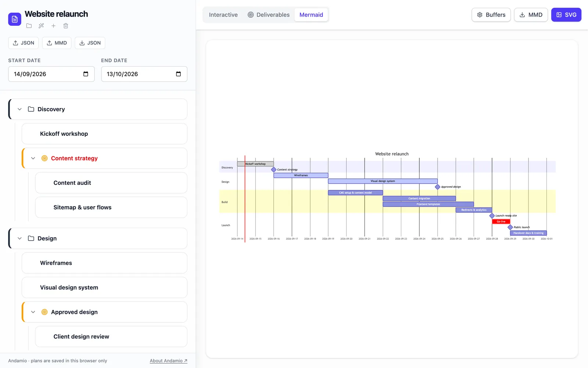Click the purple plan document icon
Screen dimensions: 588x368
(15, 19)
